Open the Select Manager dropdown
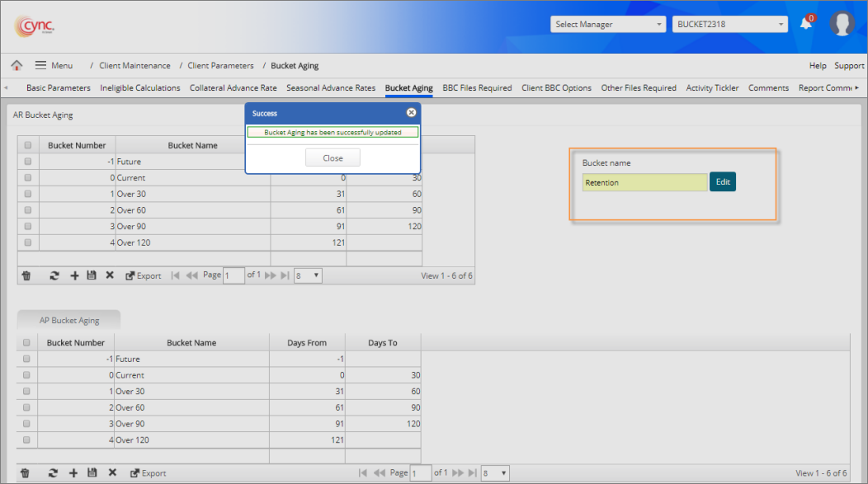868x484 pixels. 607,25
